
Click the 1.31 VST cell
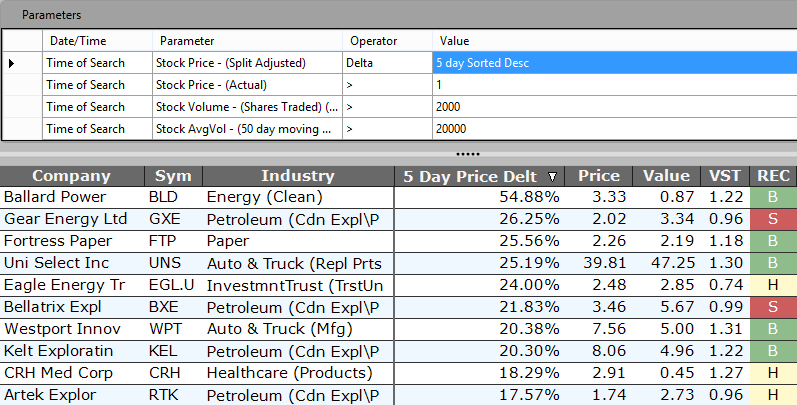(x=726, y=329)
